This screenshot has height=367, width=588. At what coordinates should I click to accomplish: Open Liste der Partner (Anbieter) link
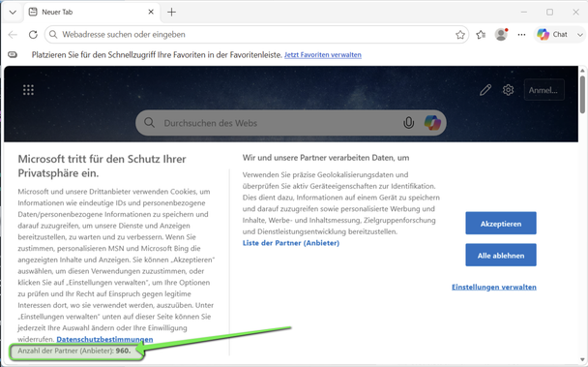(291, 243)
